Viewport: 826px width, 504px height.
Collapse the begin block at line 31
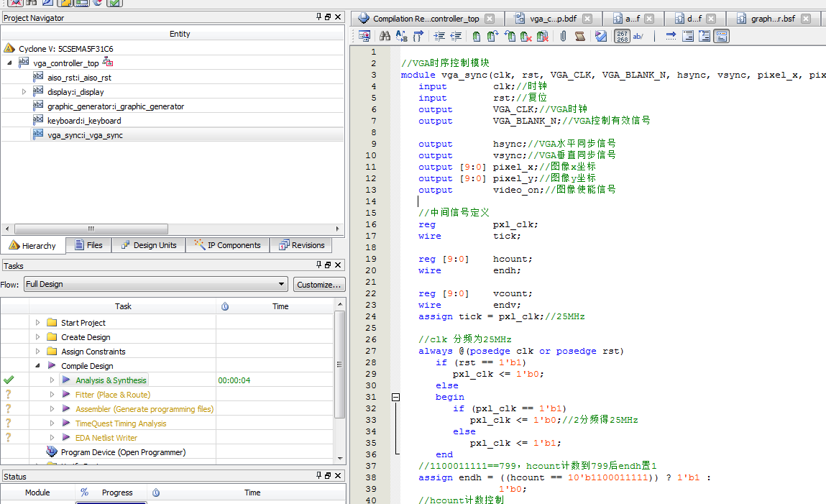click(x=395, y=397)
